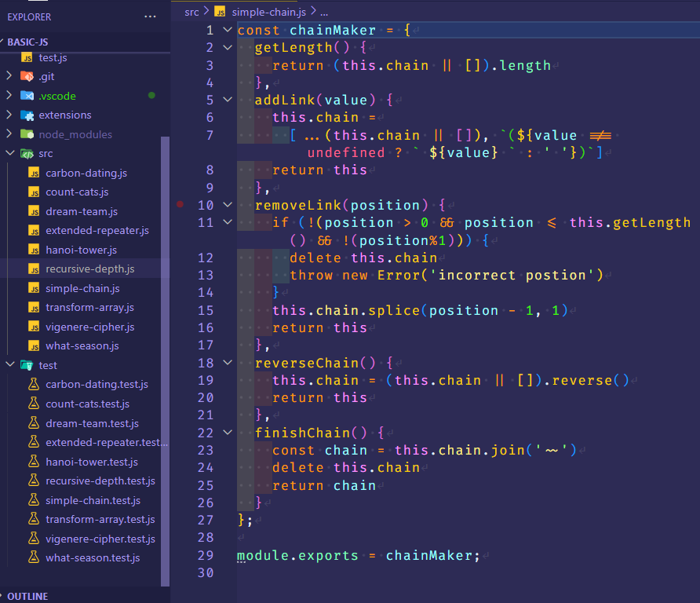Click the breadcrumb trailing ellipsis segment
The image size is (700, 603).
click(x=324, y=13)
